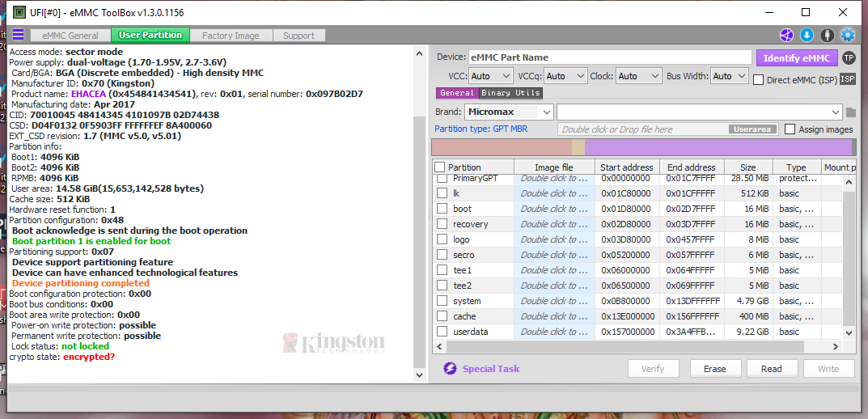Click the ISP pinout icon
The width and height of the screenshot is (868, 419).
848,79
